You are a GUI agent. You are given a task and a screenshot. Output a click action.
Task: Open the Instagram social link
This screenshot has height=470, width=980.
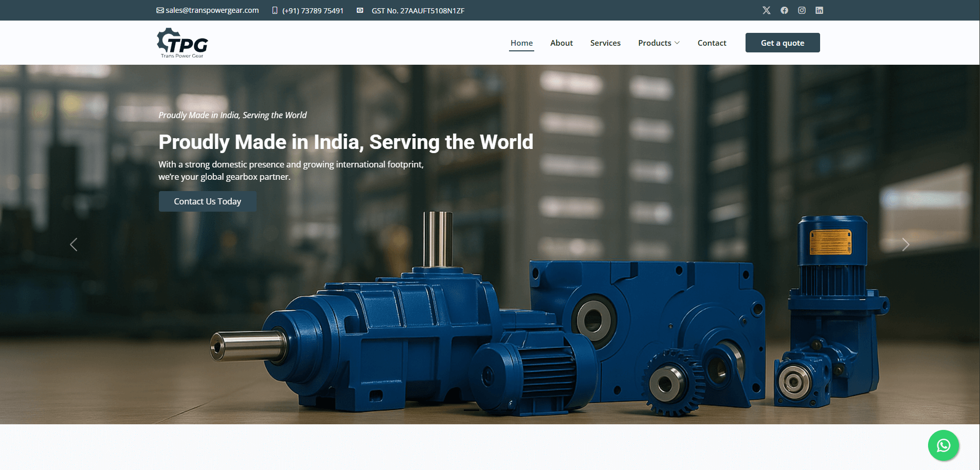(802, 10)
